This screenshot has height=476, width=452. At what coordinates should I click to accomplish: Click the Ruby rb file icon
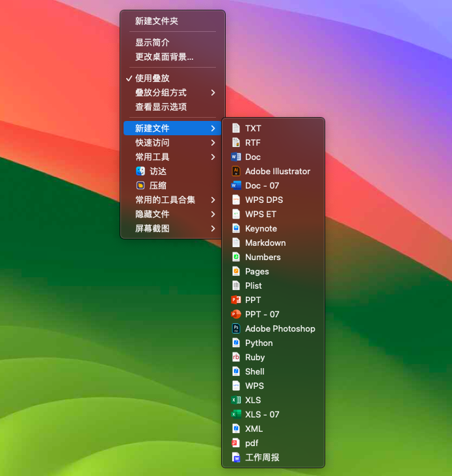pyautogui.click(x=236, y=357)
